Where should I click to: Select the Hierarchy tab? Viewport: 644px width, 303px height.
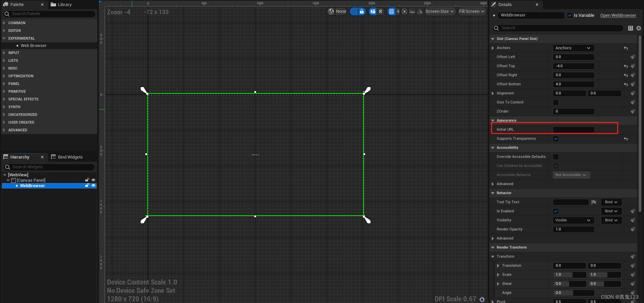[19, 157]
